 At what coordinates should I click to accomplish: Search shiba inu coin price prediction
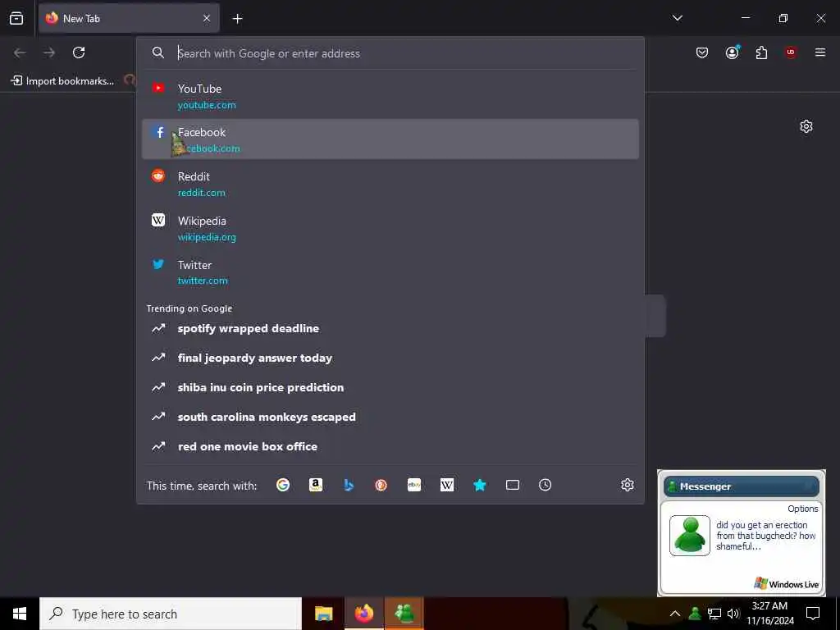point(390,387)
